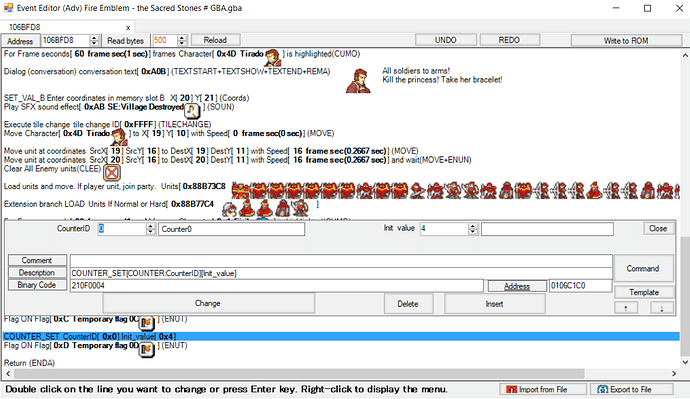Click the Insert button
690x399 pixels.
tap(495, 304)
